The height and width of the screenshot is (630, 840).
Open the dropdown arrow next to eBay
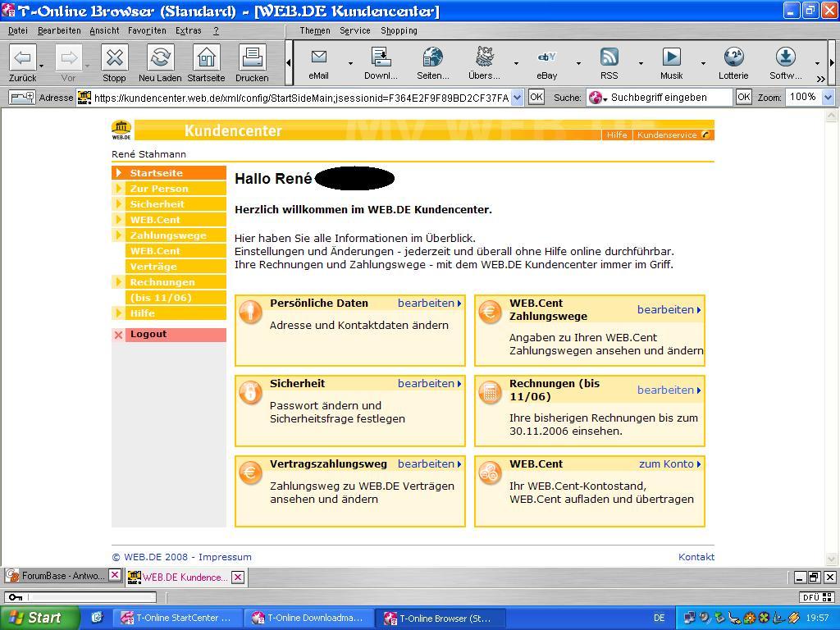coord(578,63)
